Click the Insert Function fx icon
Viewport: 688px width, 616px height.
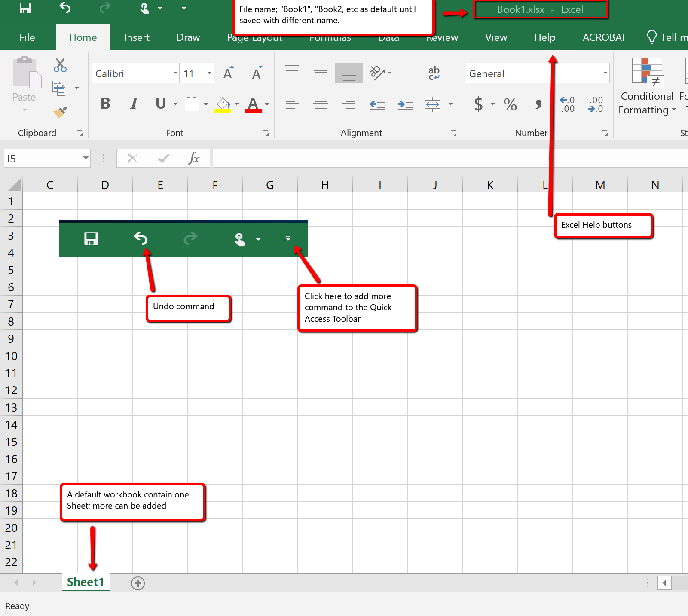[x=194, y=159]
